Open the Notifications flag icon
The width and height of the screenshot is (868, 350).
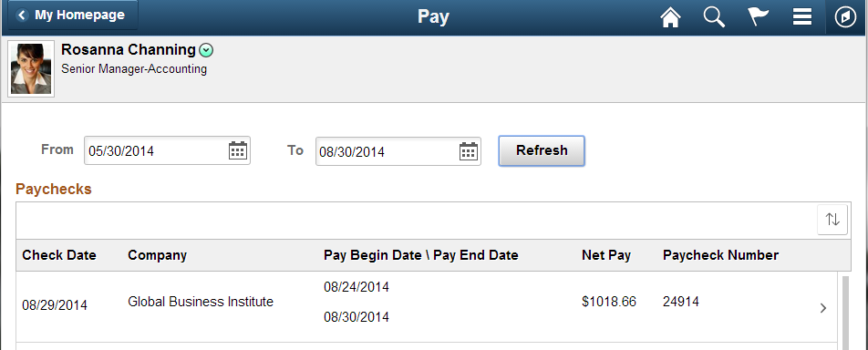[x=759, y=16]
